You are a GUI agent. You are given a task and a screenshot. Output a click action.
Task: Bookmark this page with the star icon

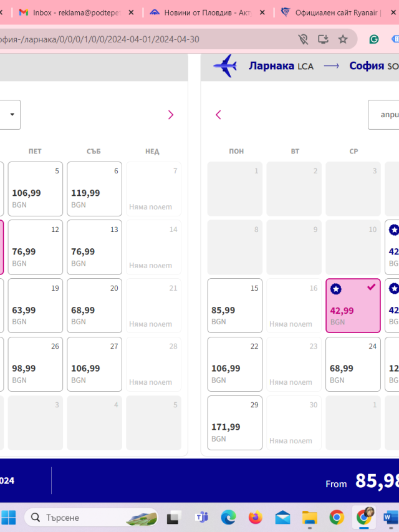[x=343, y=39]
